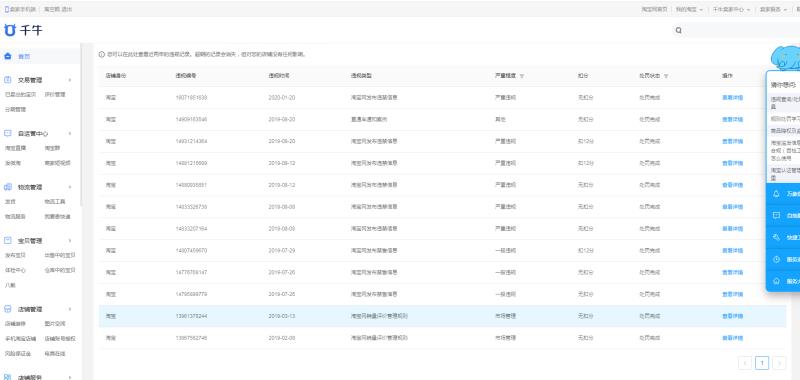Open the 我的淘宝 top menu
Screen dimensions: 800x380
tap(689, 9)
